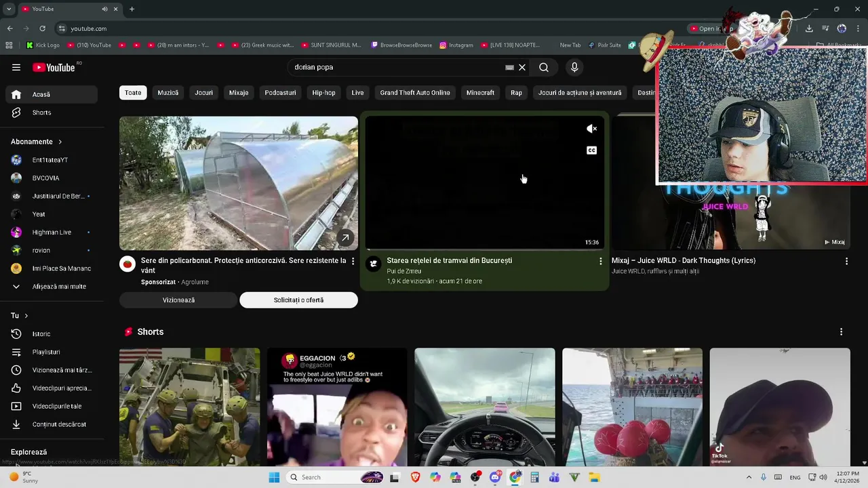Open Agrolume advertiser avatar
868x488 pixels.
pos(127,264)
